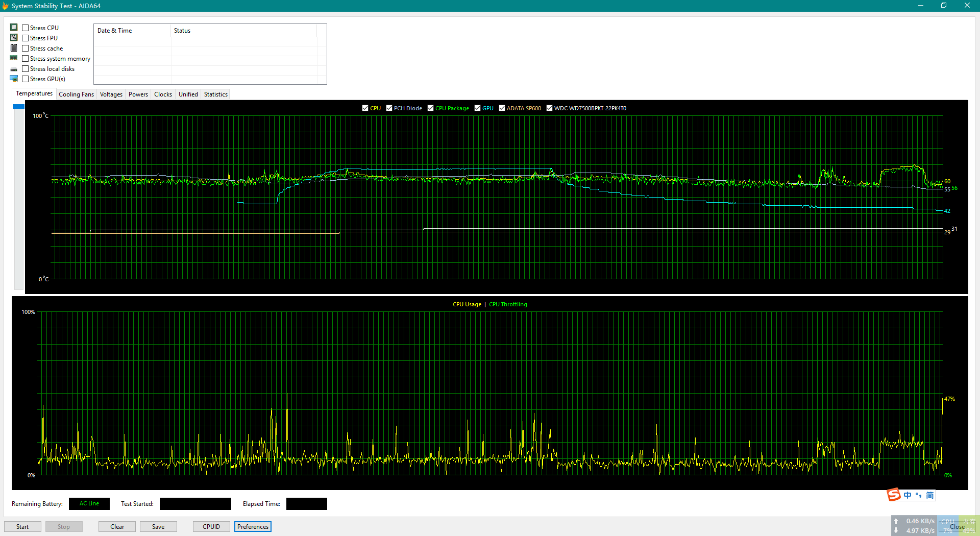Enable the Stress FPU checkbox
Screen dimensions: 980x536
(x=26, y=38)
